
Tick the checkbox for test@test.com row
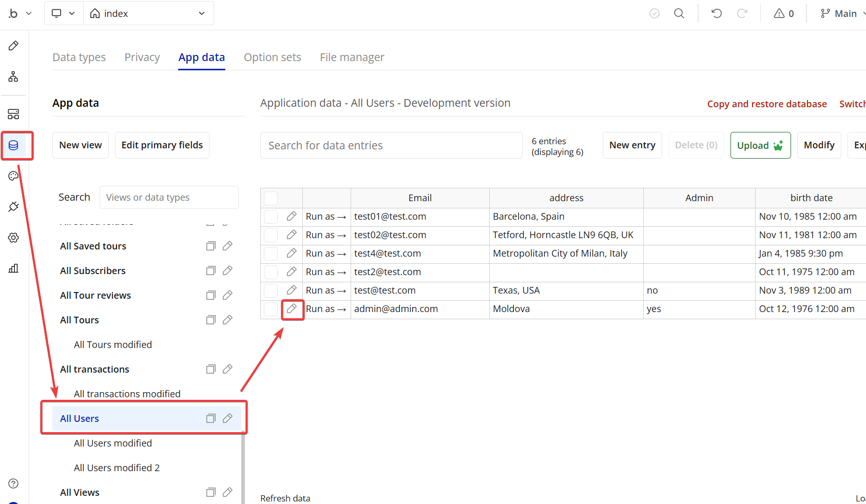(271, 290)
